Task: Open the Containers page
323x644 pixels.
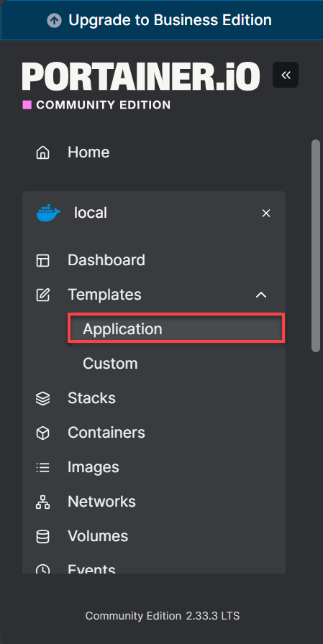Action: coord(106,433)
